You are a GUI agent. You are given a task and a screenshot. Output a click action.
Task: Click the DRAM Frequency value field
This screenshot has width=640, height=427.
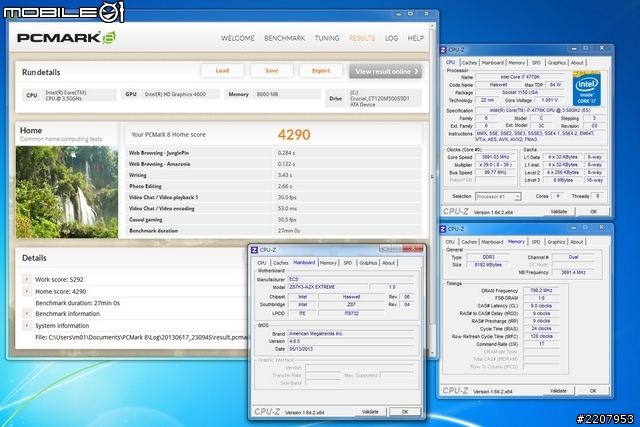pos(541,290)
